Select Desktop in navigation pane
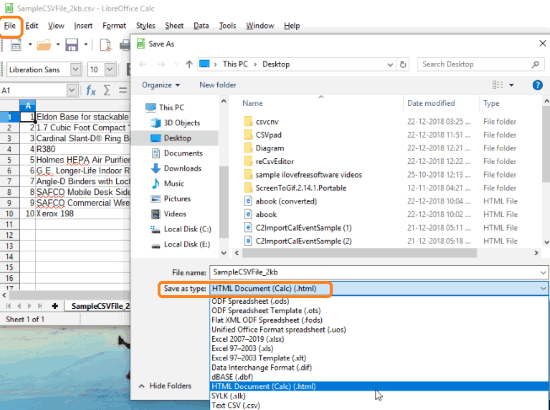This screenshot has width=550, height=410. point(177,138)
